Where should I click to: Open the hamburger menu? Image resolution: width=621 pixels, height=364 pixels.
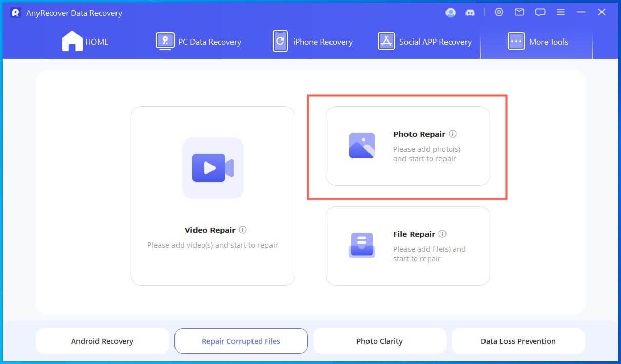click(560, 12)
